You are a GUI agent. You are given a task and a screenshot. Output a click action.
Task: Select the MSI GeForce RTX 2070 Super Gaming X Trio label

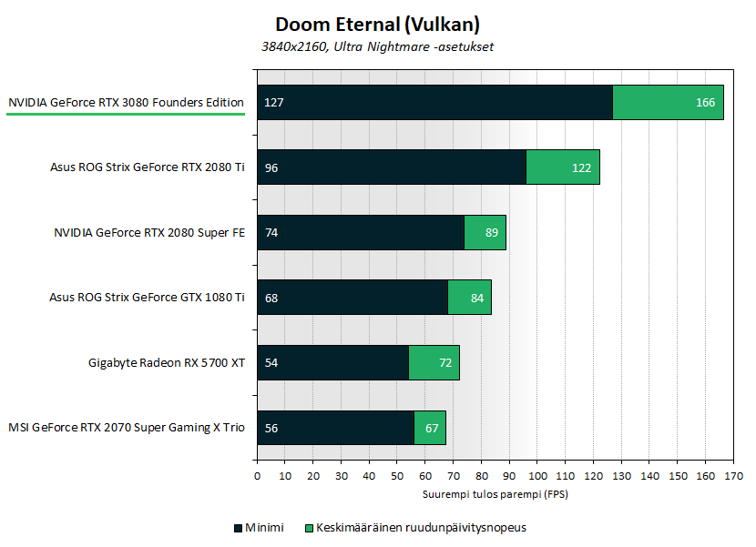click(127, 428)
